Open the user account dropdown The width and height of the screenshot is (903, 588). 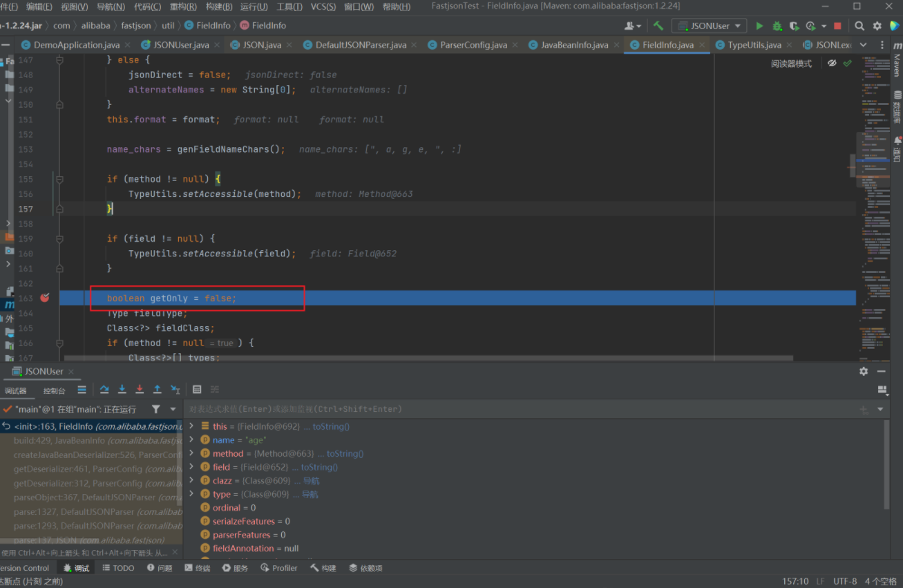633,26
